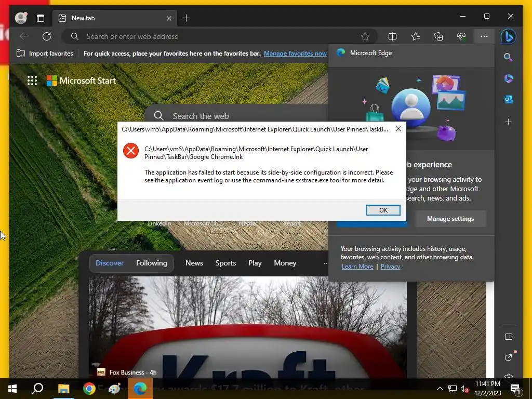Open the tab actions menu icon
Viewport: 532px width, 399px height.
click(x=41, y=18)
